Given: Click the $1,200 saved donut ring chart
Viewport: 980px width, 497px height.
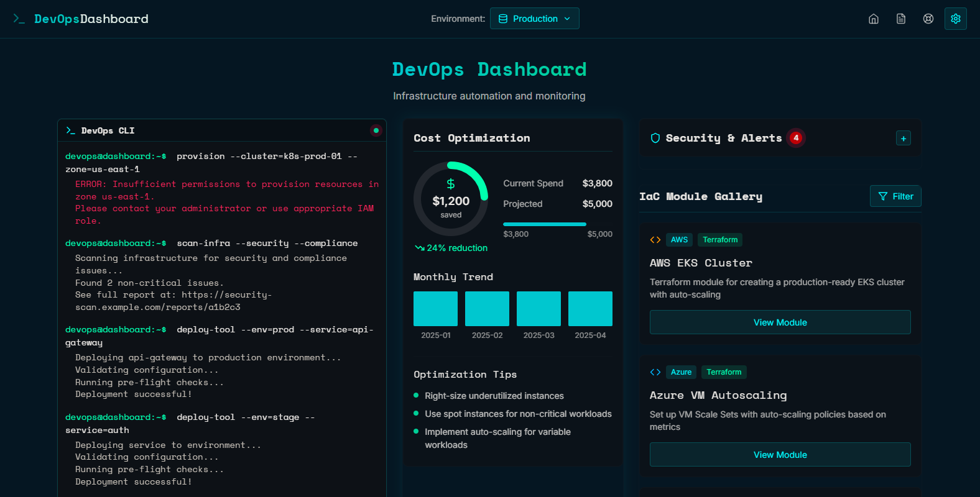Looking at the screenshot, I should pos(451,199).
